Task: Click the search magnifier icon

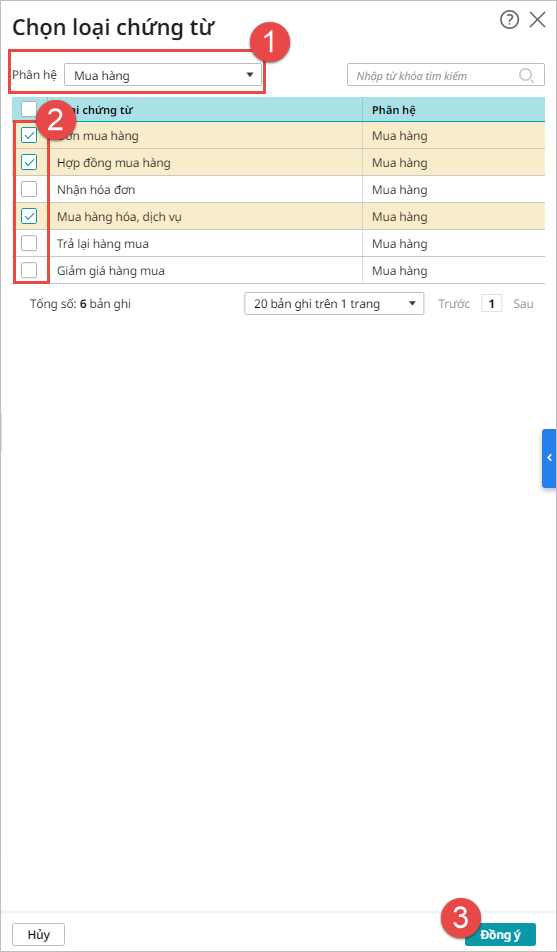Action: (x=526, y=76)
